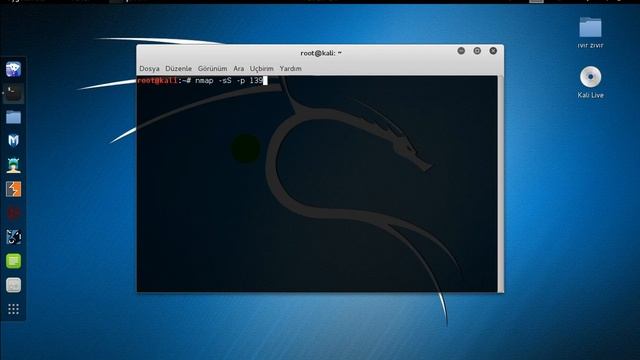Image resolution: width=640 pixels, height=360 pixels.
Task: Click the 'nmap -sS -p 139' command text
Action: (x=229, y=80)
